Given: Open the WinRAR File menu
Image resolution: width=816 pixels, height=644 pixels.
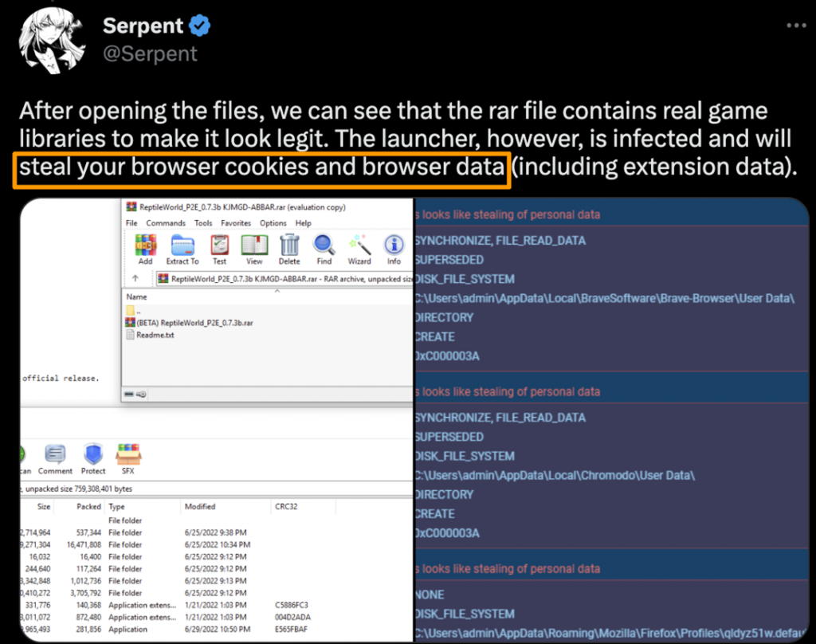Looking at the screenshot, I should point(131,223).
